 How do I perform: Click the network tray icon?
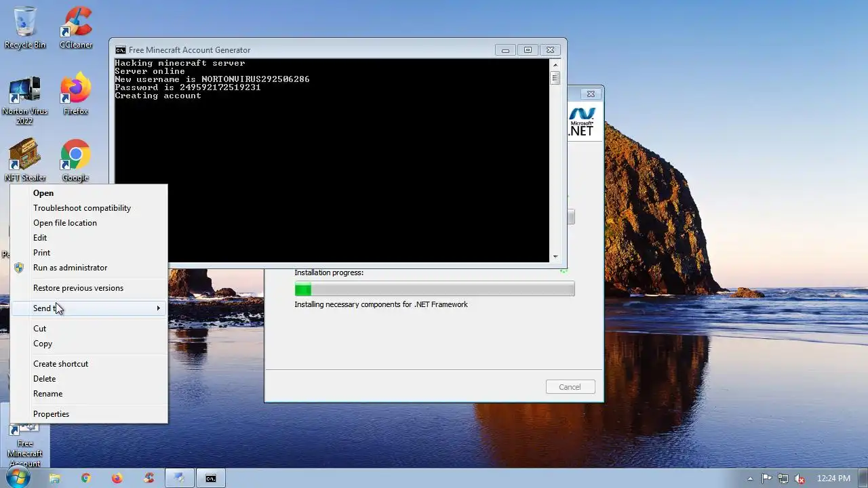click(x=783, y=479)
